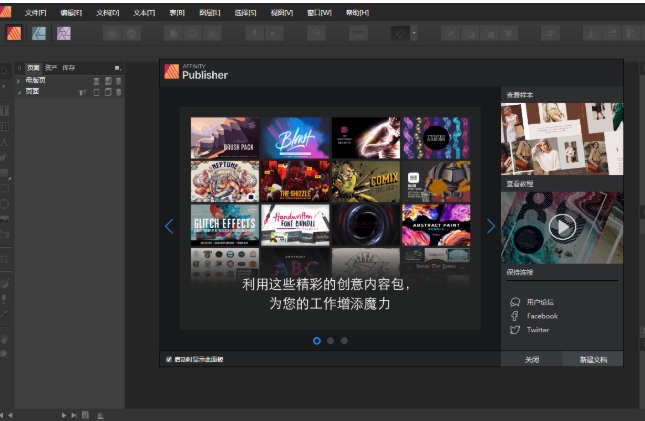Click the 关闭 button
This screenshot has width=645, height=421.
pos(531,359)
